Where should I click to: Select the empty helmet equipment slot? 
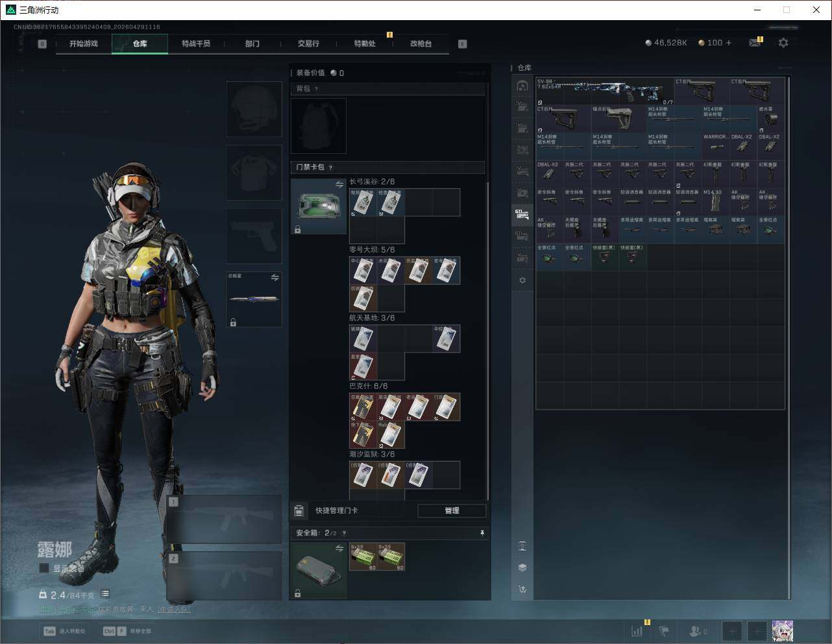254,109
